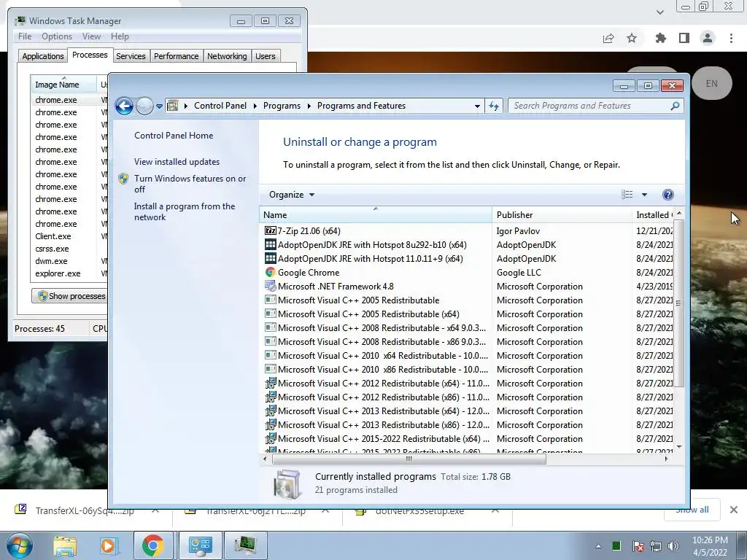Viewport: 747px width, 560px height.
Task: Click the horizontal scrollbar right arrow
Action: [x=666, y=459]
